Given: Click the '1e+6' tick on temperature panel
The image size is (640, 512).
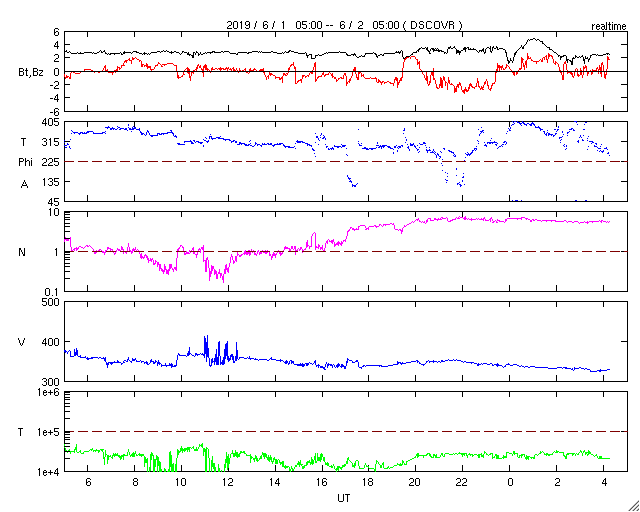Looking at the screenshot, I should [x=49, y=392].
